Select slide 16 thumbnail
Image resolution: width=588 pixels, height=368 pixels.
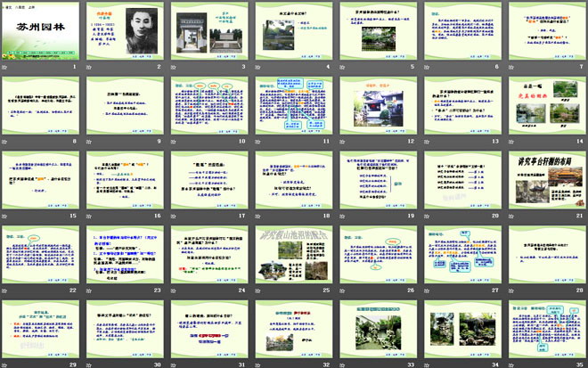(x=125, y=180)
